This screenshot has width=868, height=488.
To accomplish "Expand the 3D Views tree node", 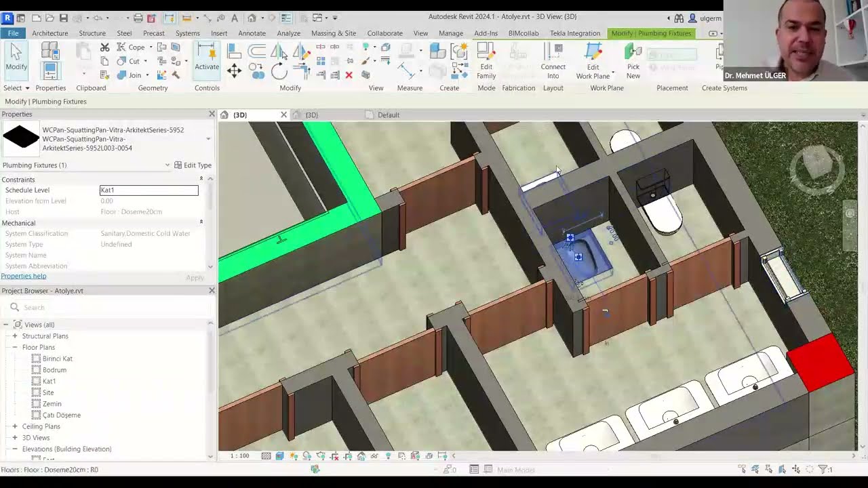I will (15, 438).
